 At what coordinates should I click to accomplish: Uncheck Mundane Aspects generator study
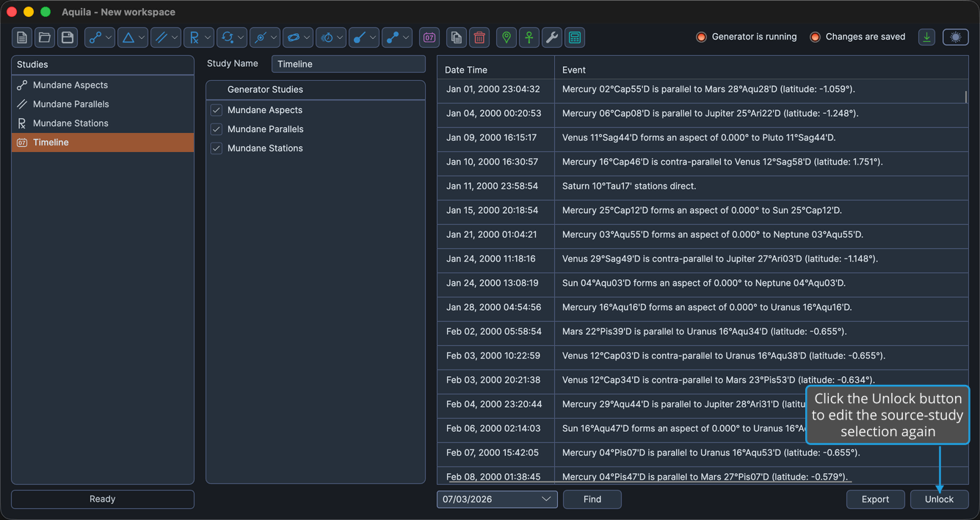tap(217, 110)
